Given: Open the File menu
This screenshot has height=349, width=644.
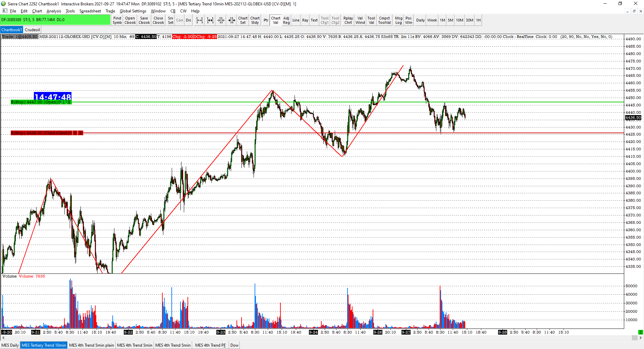Looking at the screenshot, I should click(x=13, y=11).
